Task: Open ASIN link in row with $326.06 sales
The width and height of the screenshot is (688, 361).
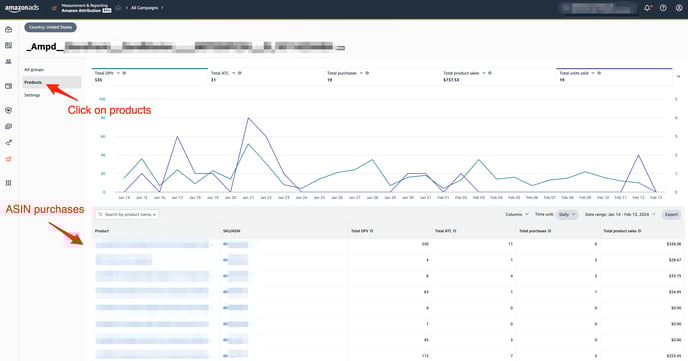Action: [x=235, y=244]
